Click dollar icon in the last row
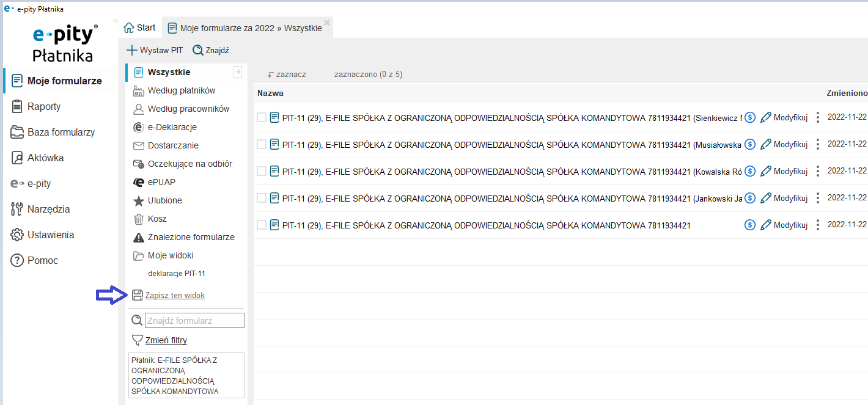 coord(750,225)
